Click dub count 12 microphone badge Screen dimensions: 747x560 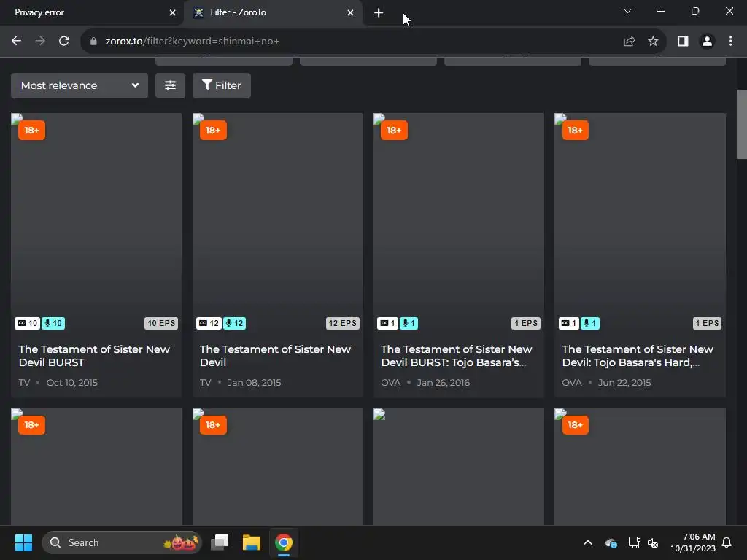point(234,323)
